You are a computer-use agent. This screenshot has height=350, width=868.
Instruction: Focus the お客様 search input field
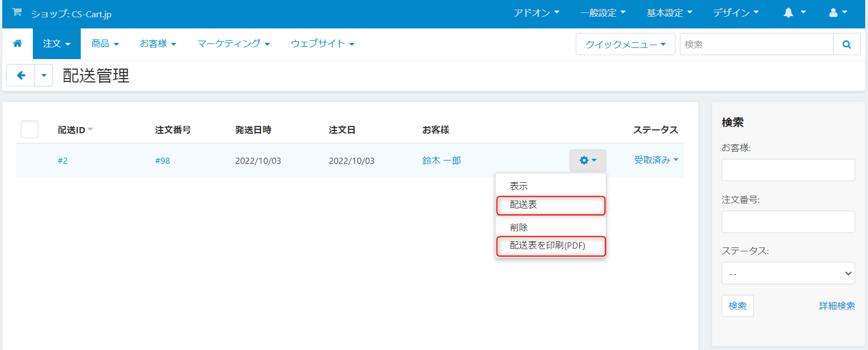tap(788, 170)
